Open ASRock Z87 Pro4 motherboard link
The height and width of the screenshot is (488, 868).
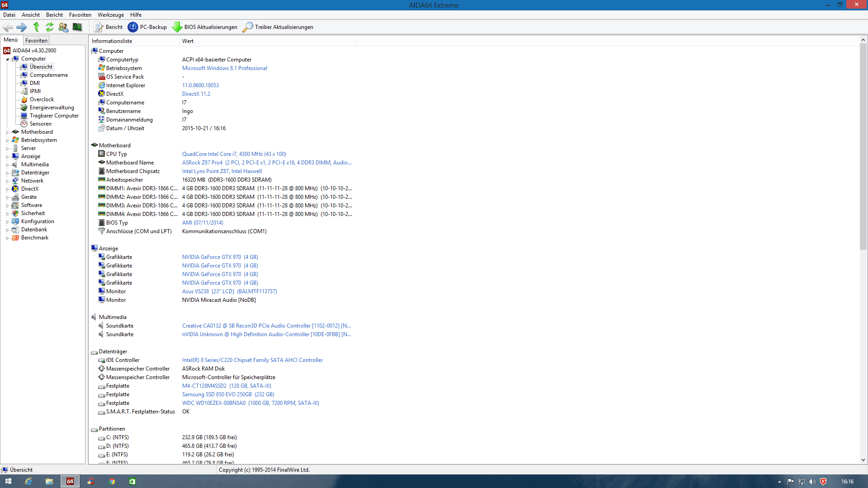pos(267,163)
